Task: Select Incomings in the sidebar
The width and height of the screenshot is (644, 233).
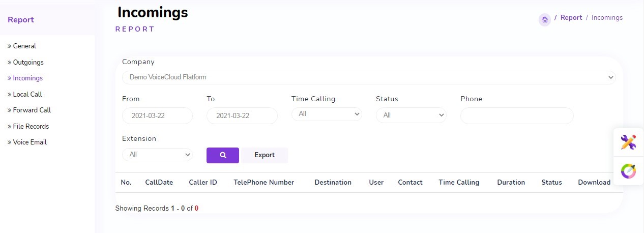Action: pyautogui.click(x=27, y=78)
